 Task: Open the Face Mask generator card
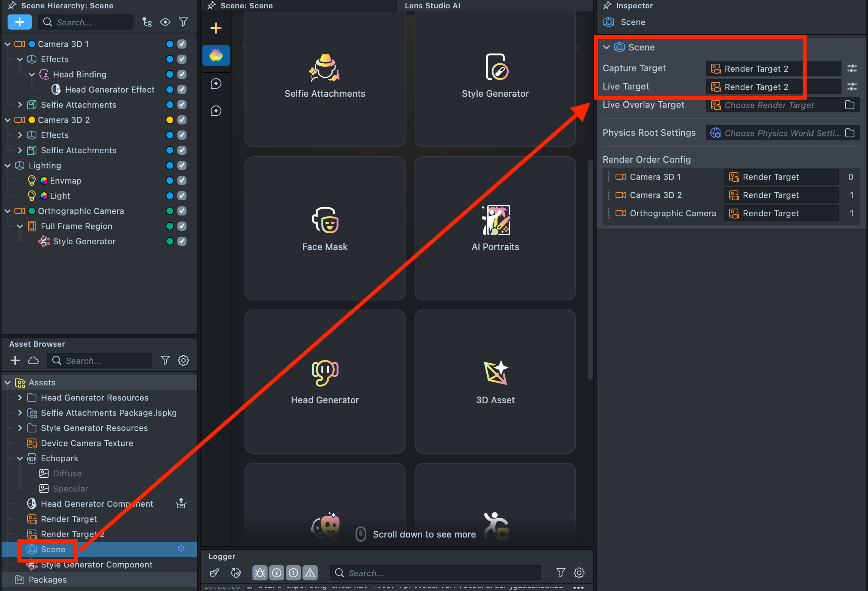click(x=325, y=228)
